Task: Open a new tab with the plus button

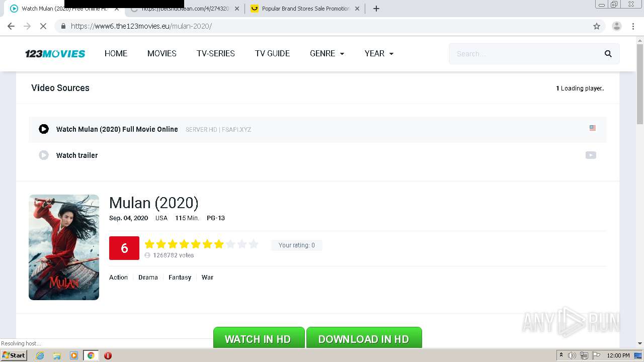Action: [x=376, y=9]
